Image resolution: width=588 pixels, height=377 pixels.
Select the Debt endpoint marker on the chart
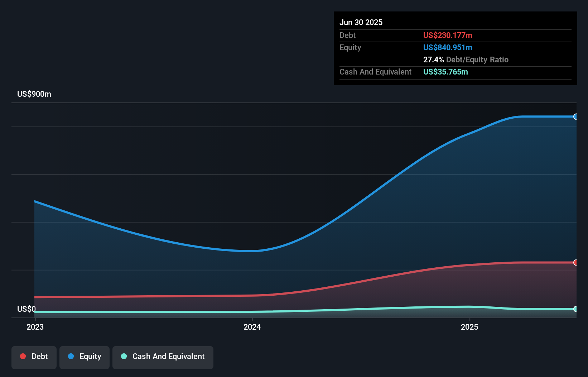(x=575, y=263)
